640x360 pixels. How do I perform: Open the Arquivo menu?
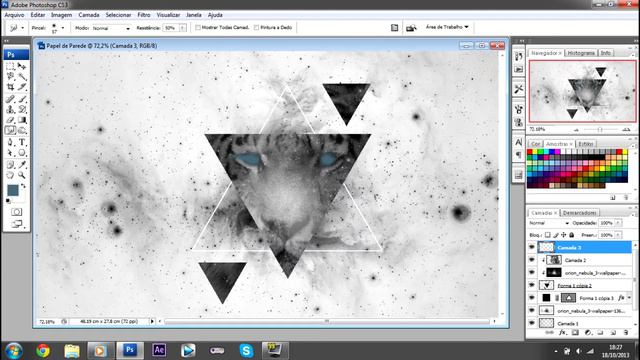[14, 15]
